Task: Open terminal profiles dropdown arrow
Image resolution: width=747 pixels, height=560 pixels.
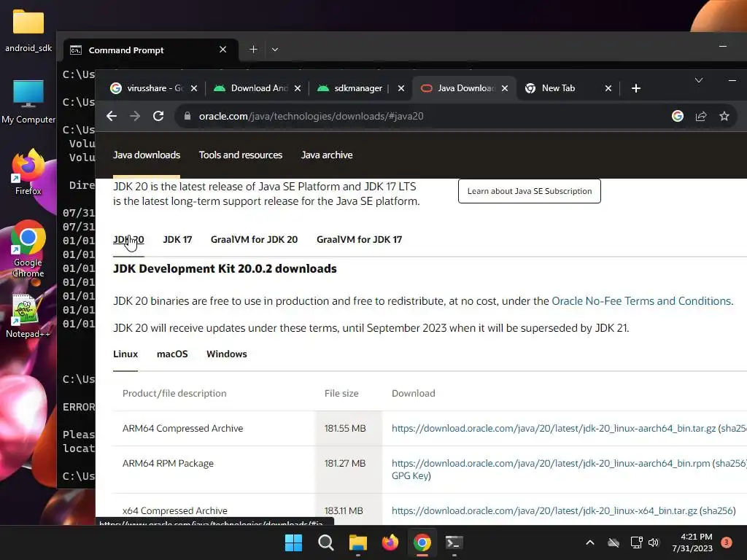Action: click(275, 50)
